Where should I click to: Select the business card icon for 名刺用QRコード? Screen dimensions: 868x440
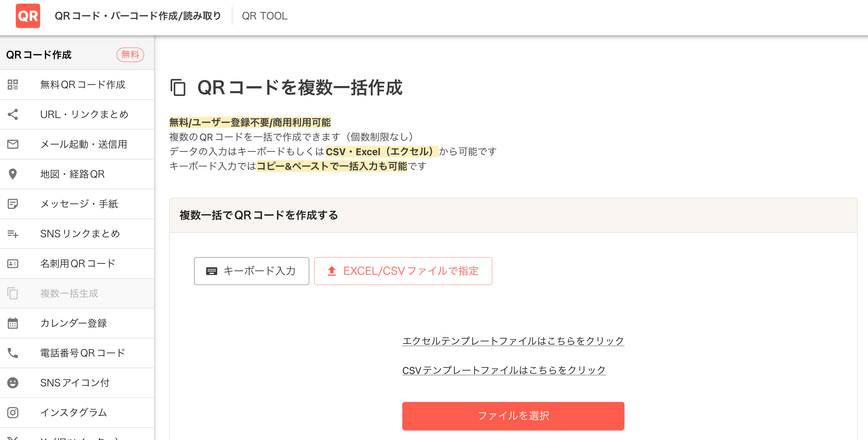13,264
